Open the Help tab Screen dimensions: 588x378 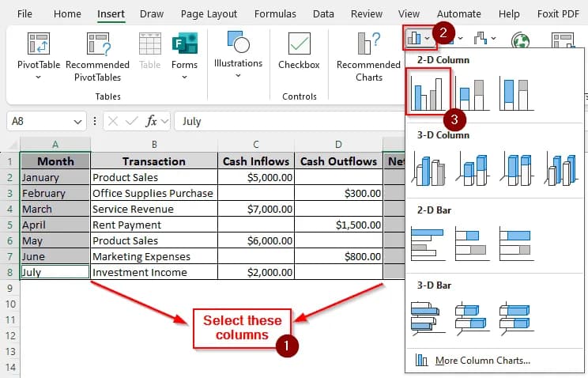point(509,14)
